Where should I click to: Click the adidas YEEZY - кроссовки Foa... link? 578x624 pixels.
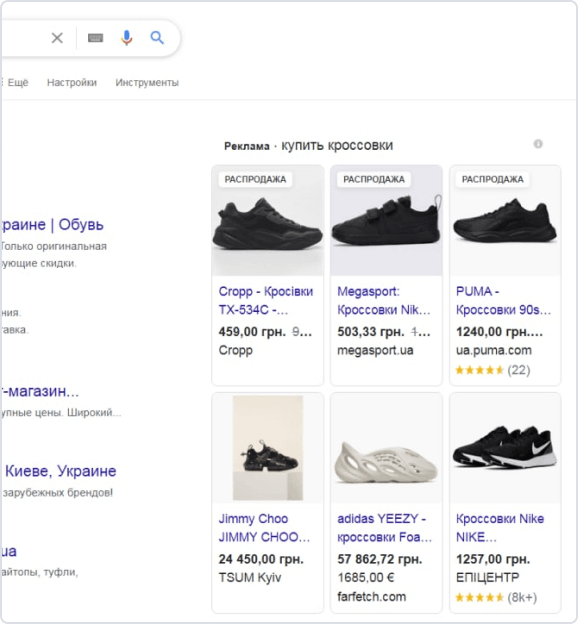point(385,528)
